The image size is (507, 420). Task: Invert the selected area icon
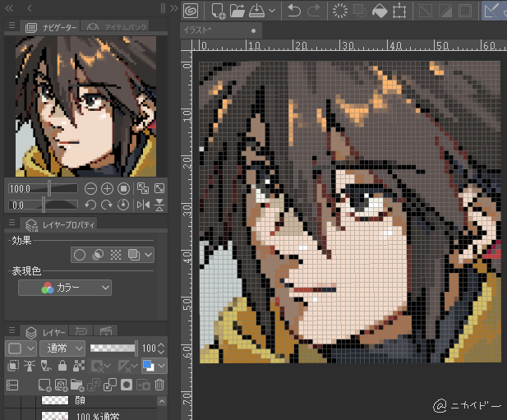[445, 11]
